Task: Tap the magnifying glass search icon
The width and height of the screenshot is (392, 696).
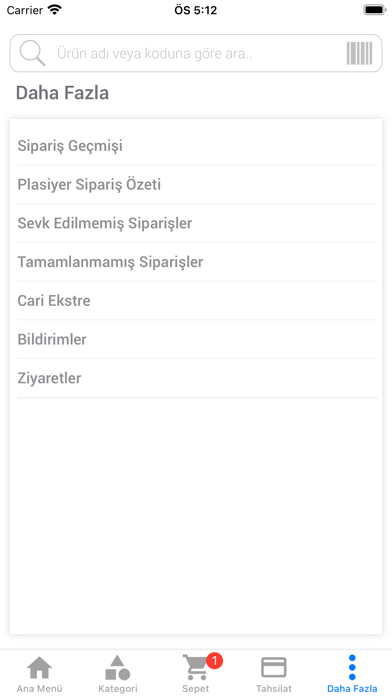Action: click(x=32, y=53)
